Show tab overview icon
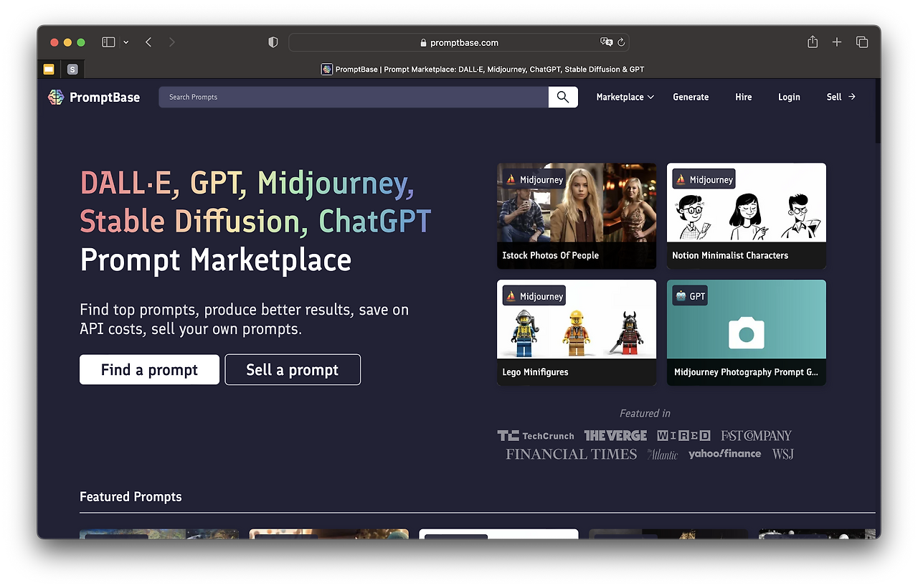918x588 pixels. [862, 42]
